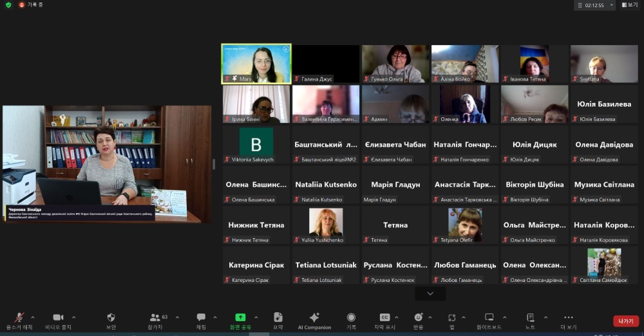Show next page of participants with down chevron
The image size is (644, 336).
tap(431, 294)
